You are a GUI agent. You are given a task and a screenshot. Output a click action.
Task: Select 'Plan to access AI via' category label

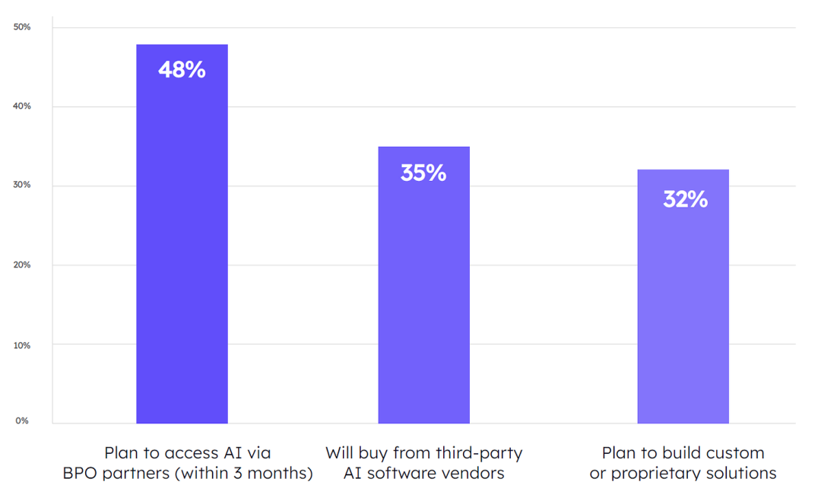pos(188,453)
